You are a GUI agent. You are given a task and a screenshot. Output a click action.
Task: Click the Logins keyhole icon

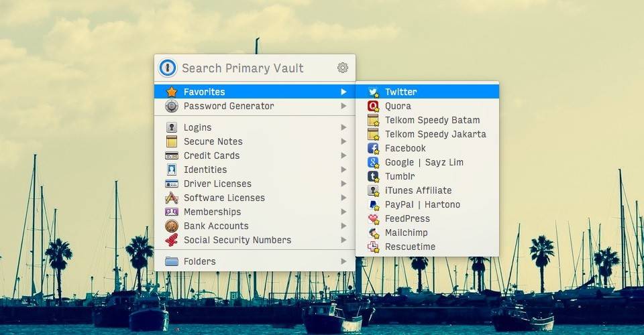171,127
